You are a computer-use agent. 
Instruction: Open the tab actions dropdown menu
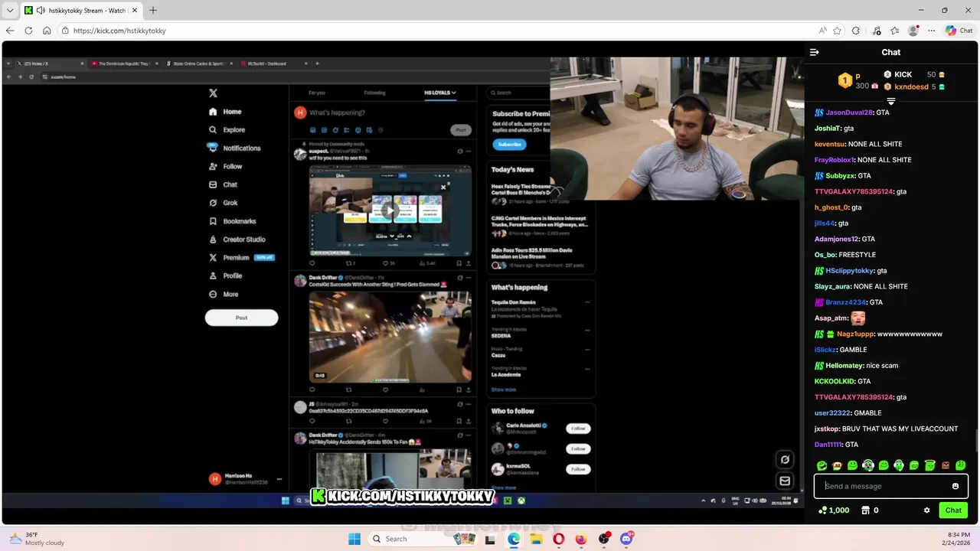coord(10,11)
